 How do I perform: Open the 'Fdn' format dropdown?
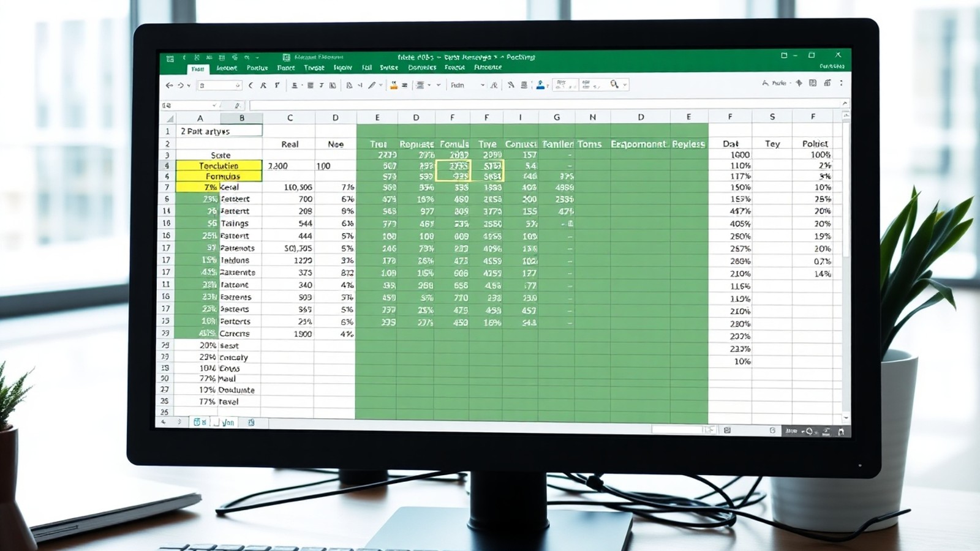(x=468, y=85)
